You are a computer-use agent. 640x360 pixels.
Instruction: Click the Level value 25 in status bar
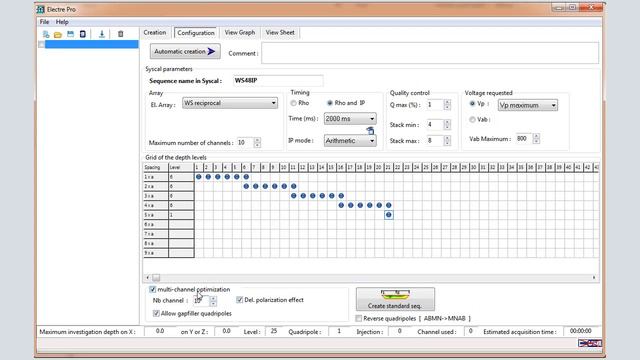[x=274, y=331]
